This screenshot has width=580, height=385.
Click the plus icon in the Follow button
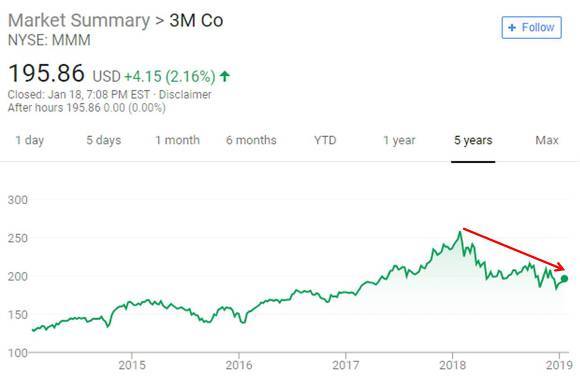coord(512,28)
